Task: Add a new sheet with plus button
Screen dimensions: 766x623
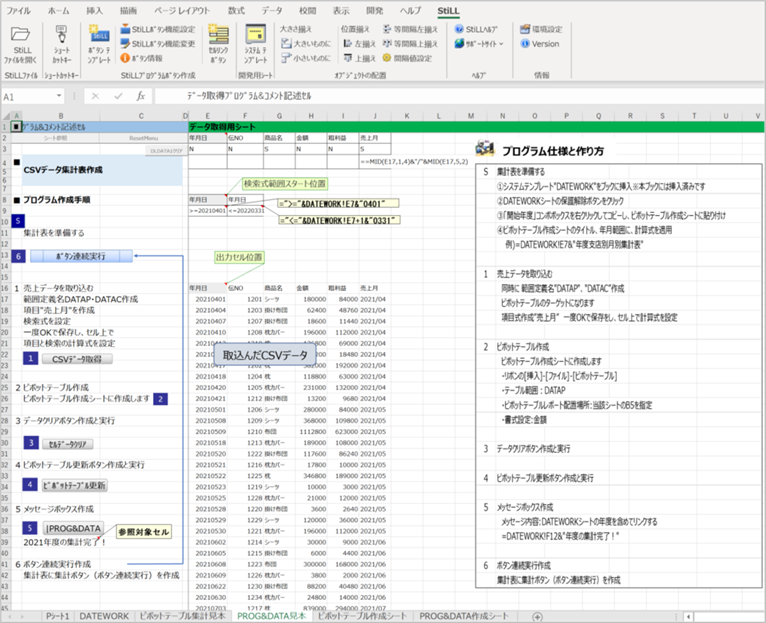Action: tap(537, 617)
